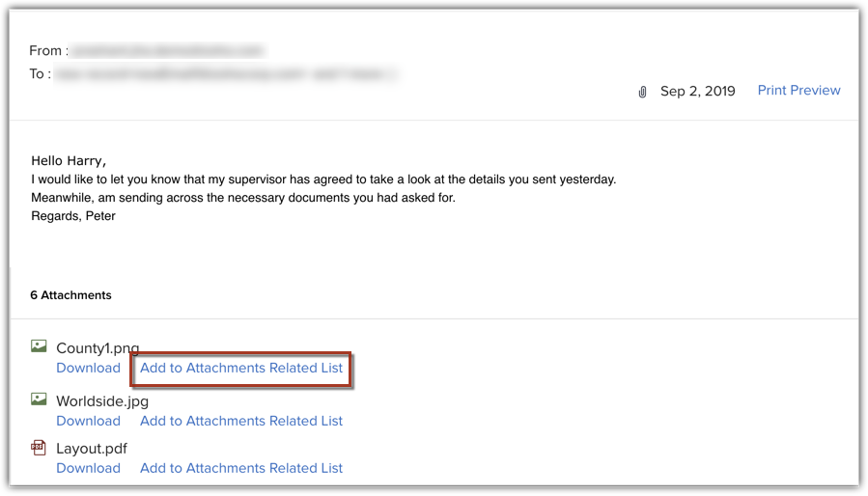
Task: Click the Layout.pdf file name
Action: [92, 449]
